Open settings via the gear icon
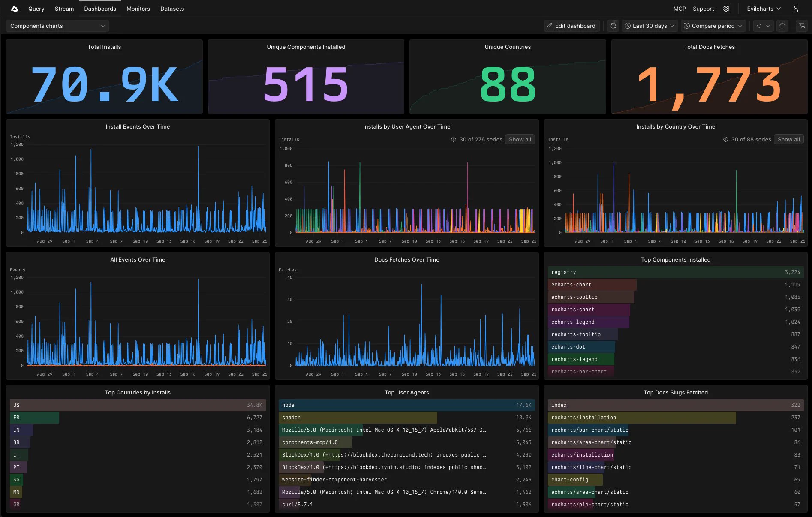The image size is (812, 517). click(726, 9)
